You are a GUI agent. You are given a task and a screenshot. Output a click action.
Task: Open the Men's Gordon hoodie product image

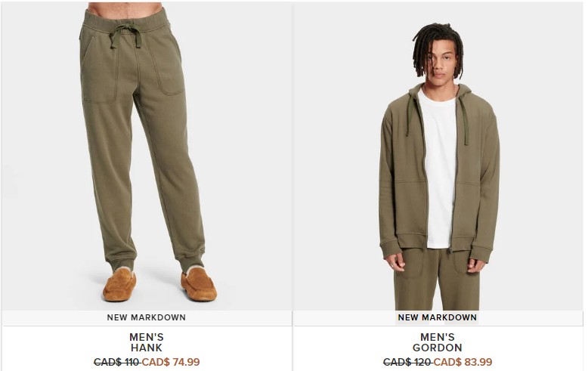click(438, 156)
